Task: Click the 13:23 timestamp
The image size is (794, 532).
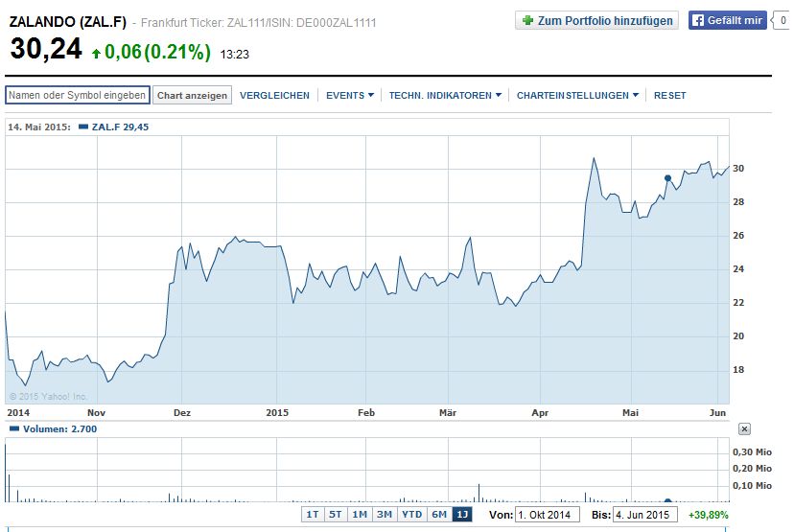Action: coord(234,55)
